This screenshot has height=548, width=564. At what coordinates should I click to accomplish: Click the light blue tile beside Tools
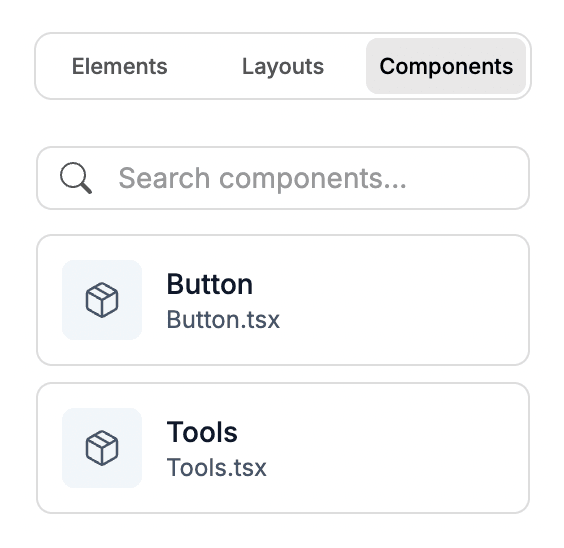(x=102, y=448)
